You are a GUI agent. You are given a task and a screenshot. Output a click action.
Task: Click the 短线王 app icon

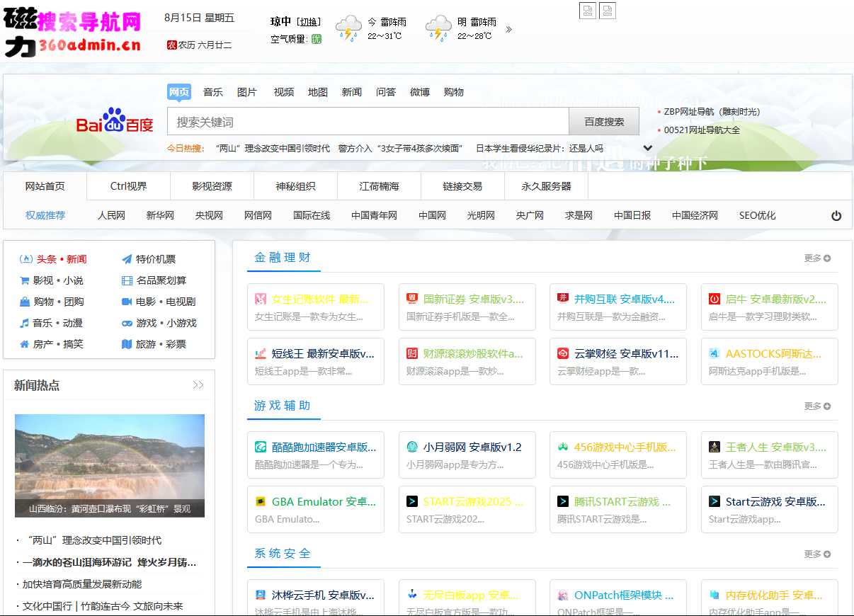tap(261, 353)
